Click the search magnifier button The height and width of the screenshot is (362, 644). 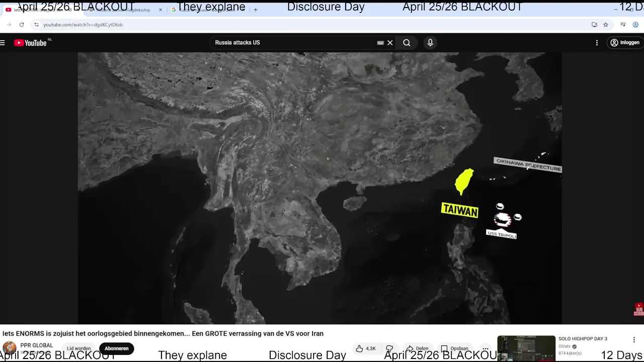407,43
